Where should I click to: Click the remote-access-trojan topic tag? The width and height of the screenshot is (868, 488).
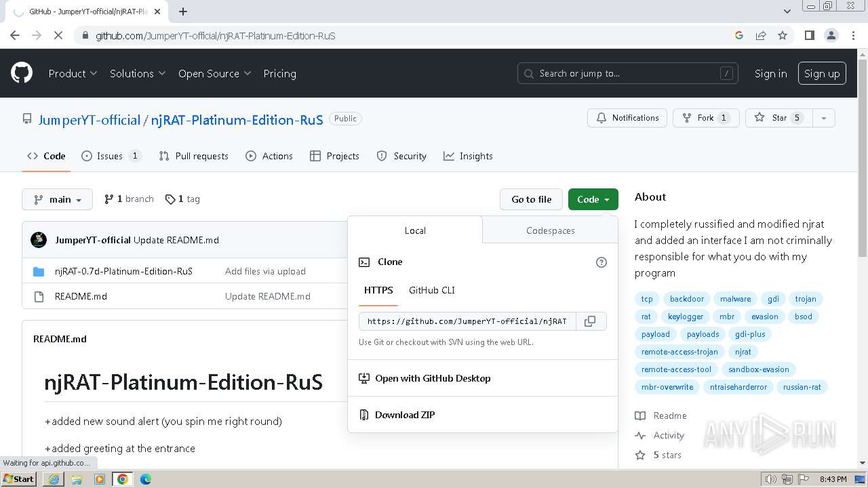tap(679, 352)
